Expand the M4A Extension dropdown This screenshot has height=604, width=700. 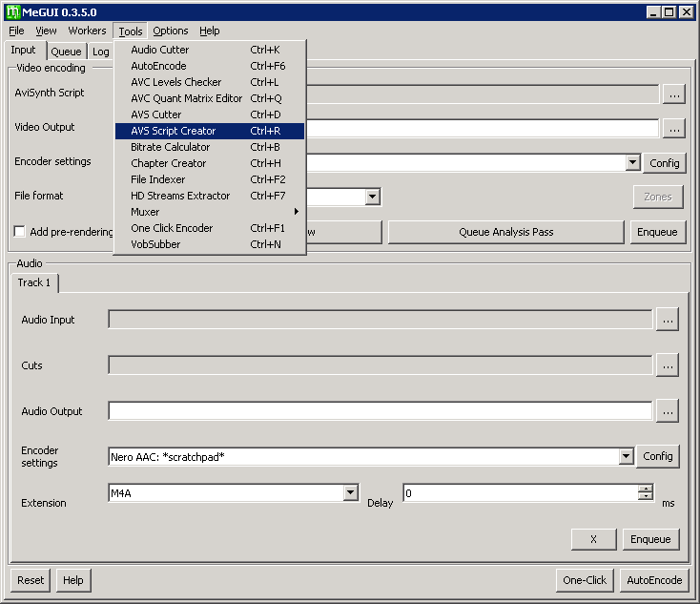click(x=350, y=492)
